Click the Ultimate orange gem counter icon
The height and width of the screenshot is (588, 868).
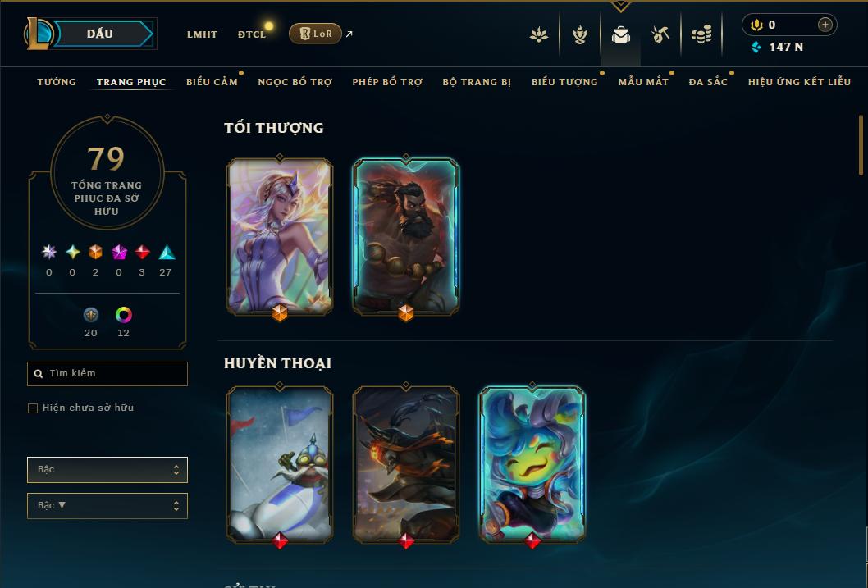[x=95, y=253]
